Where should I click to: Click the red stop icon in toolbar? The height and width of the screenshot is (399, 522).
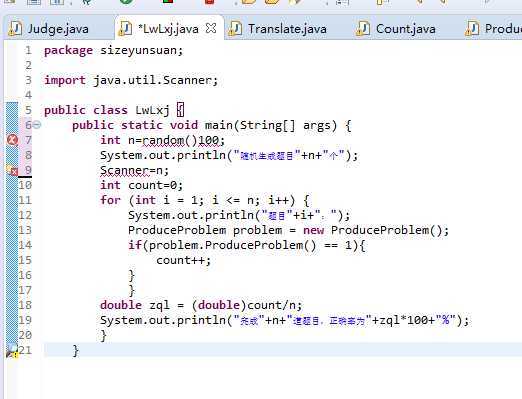coord(210,2)
